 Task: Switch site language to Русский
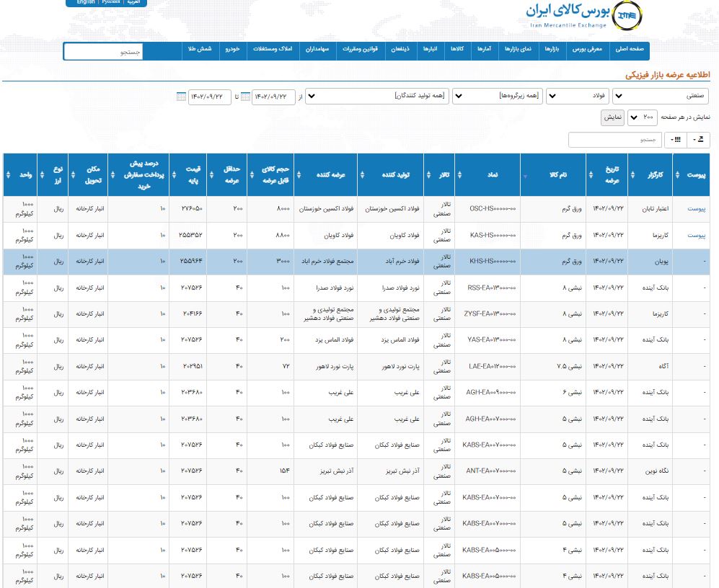(x=111, y=2)
